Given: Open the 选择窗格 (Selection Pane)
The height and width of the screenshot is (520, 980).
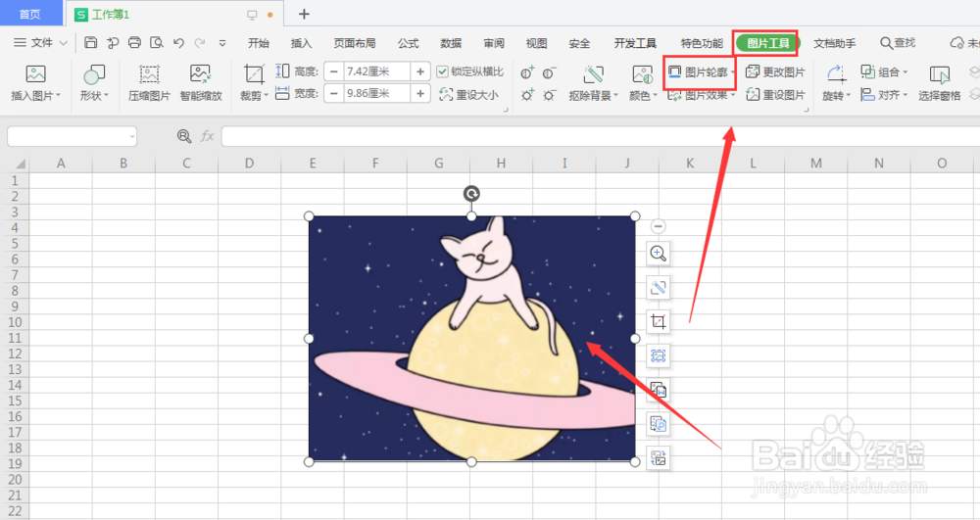Looking at the screenshot, I should click(939, 82).
